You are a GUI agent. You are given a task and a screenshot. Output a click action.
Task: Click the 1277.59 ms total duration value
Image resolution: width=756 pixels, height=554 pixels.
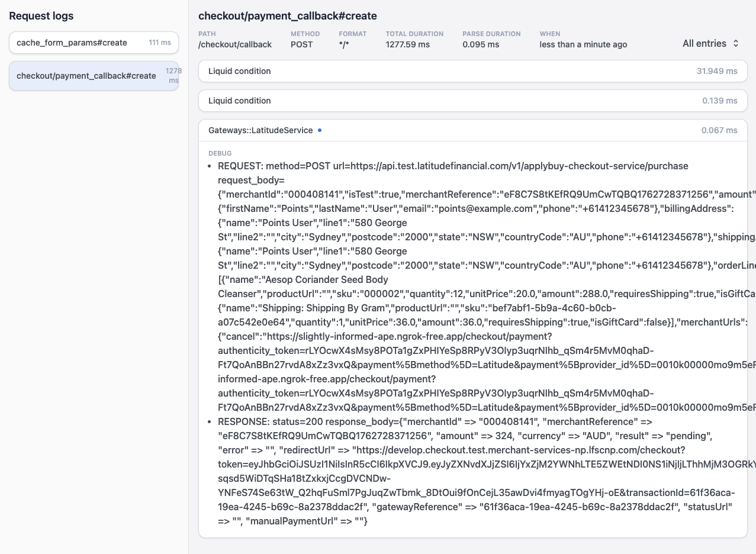[407, 44]
